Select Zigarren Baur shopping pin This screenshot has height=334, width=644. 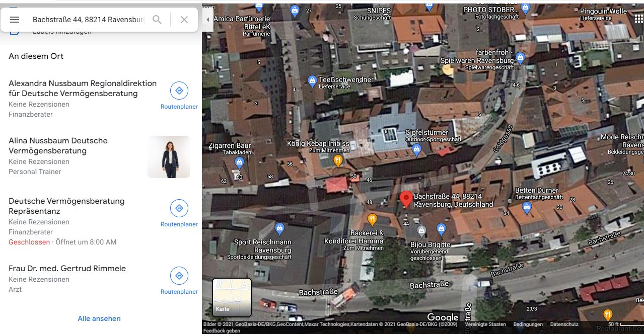[240, 162]
